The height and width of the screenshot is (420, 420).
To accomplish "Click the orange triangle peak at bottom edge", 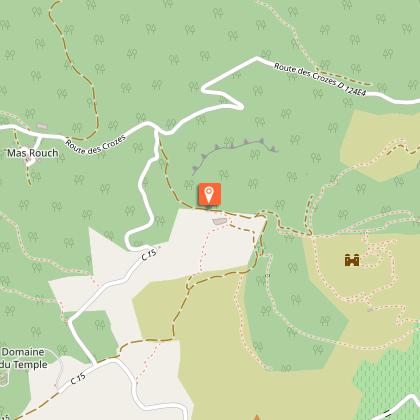I will coord(257,417).
